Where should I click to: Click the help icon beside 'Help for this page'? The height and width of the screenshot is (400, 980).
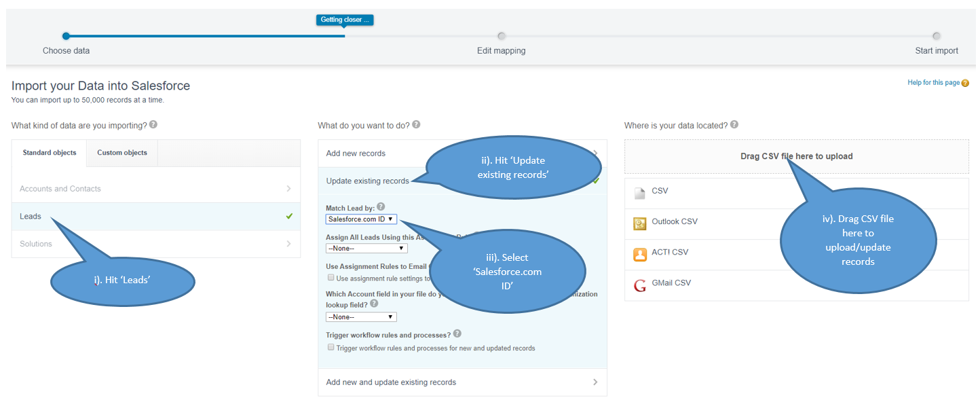[966, 83]
